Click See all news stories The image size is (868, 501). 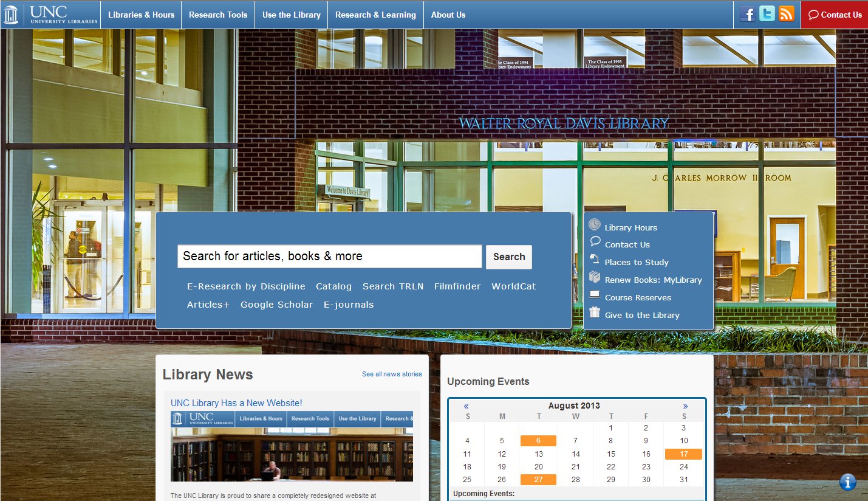pyautogui.click(x=392, y=374)
